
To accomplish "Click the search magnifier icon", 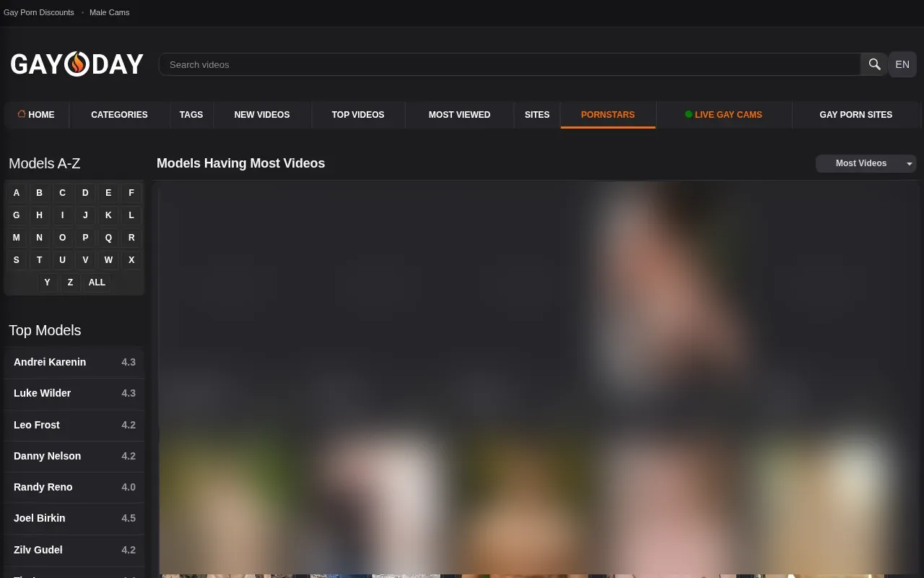I will [874, 64].
